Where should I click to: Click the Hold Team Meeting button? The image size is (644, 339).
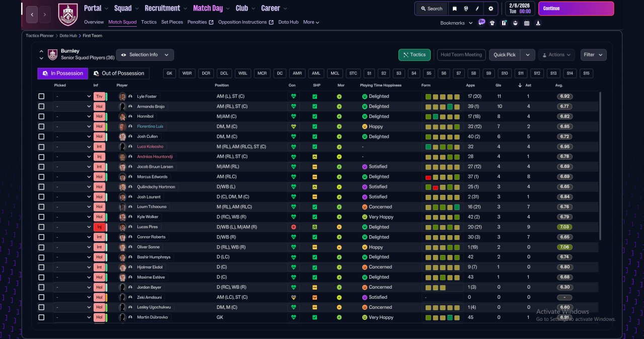click(461, 55)
